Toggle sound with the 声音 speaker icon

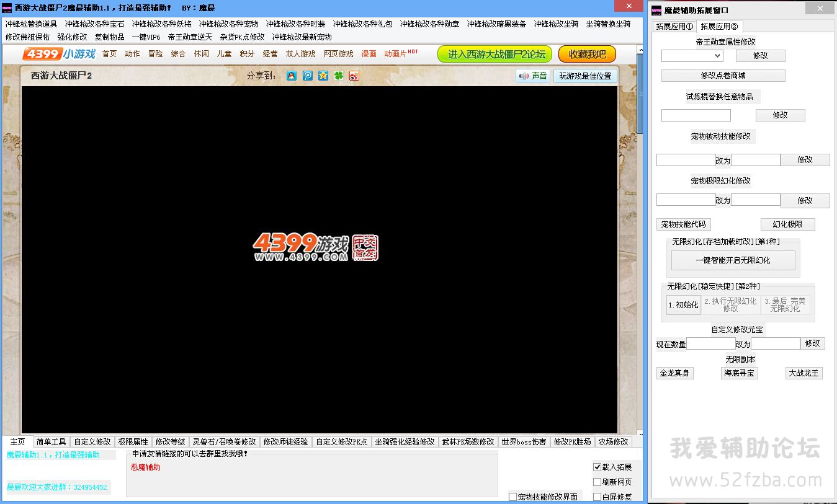click(533, 76)
